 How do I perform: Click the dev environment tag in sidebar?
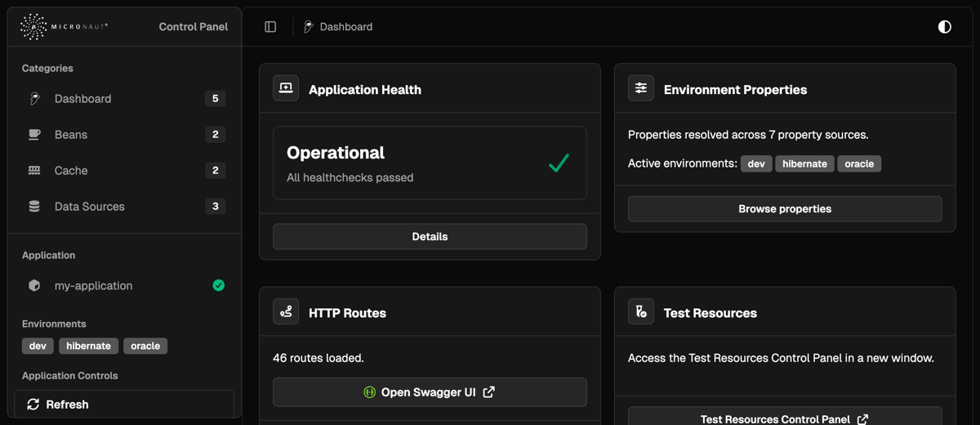38,347
